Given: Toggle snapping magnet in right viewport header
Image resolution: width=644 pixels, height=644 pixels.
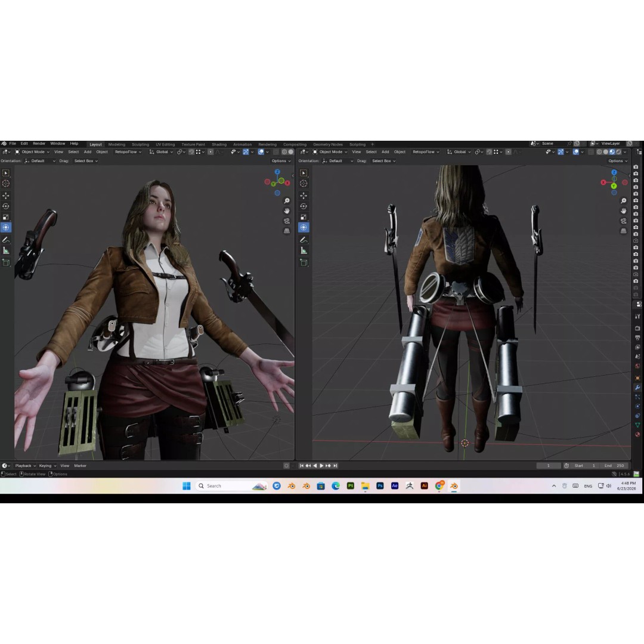Looking at the screenshot, I should [489, 152].
